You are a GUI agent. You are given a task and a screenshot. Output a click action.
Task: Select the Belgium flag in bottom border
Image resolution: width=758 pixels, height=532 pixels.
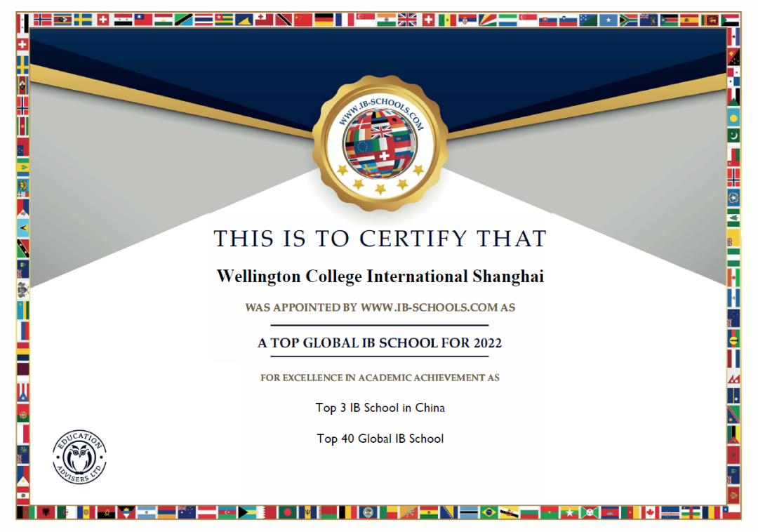tap(348, 512)
